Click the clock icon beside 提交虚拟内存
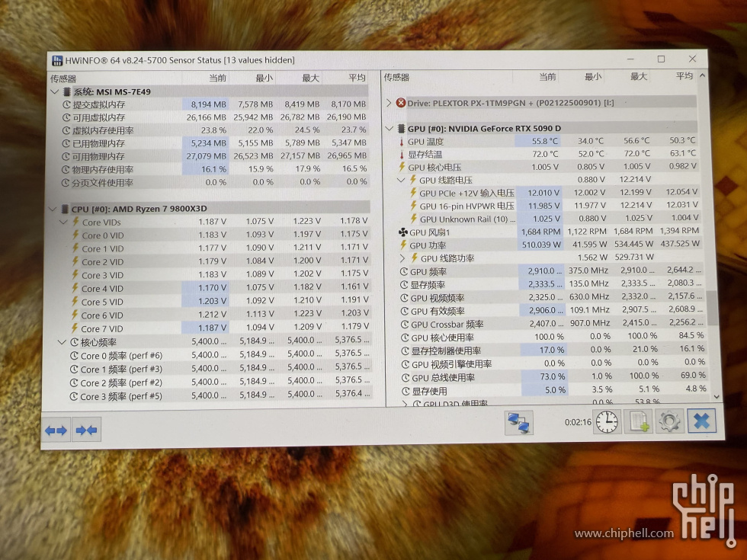Image resolution: width=747 pixels, height=560 pixels. (x=67, y=105)
